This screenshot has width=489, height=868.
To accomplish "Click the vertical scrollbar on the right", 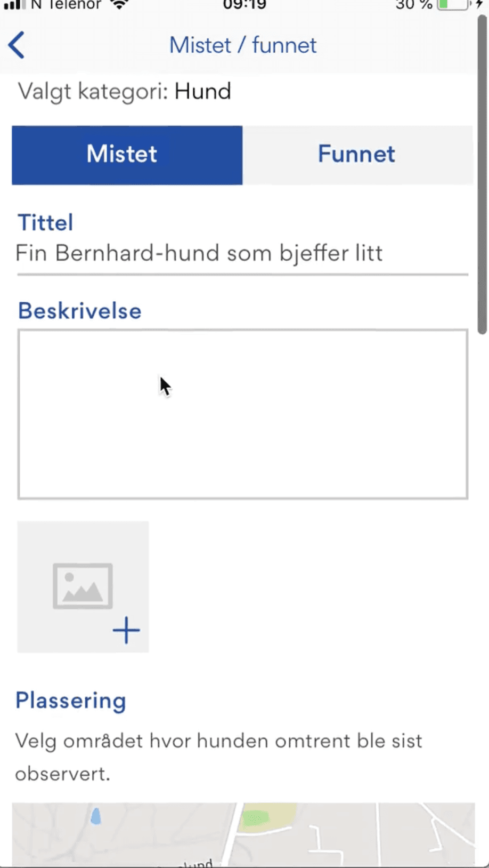I will (x=482, y=176).
